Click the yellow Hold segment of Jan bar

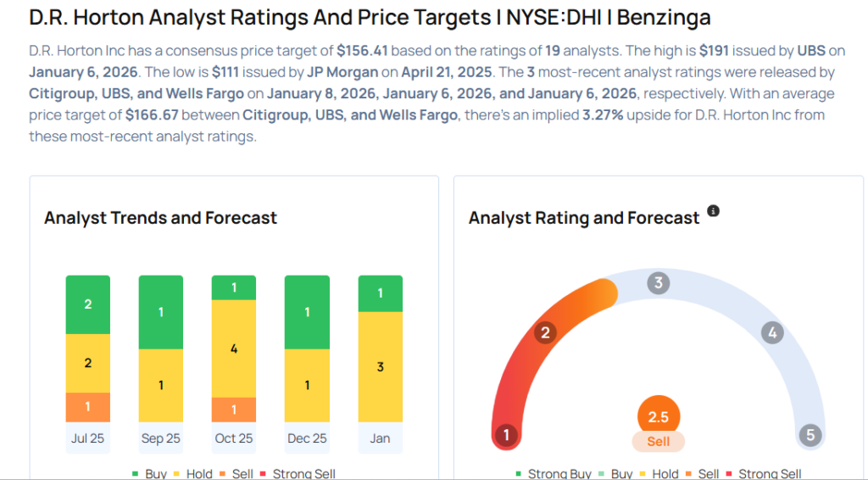click(x=381, y=366)
